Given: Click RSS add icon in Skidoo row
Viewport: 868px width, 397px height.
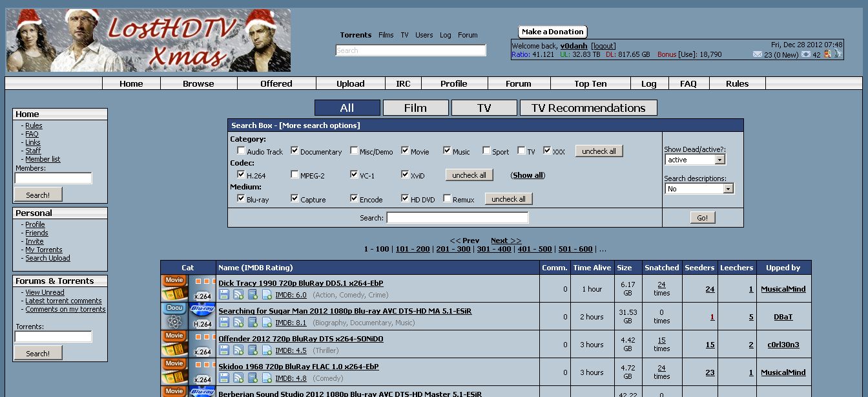Looking at the screenshot, I should [238, 378].
